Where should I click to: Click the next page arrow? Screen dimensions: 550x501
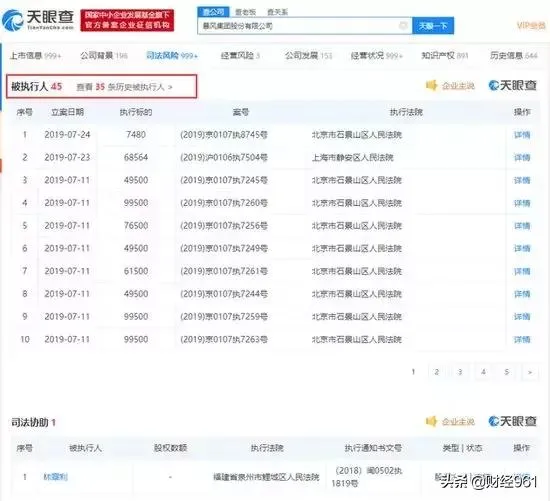[530, 372]
